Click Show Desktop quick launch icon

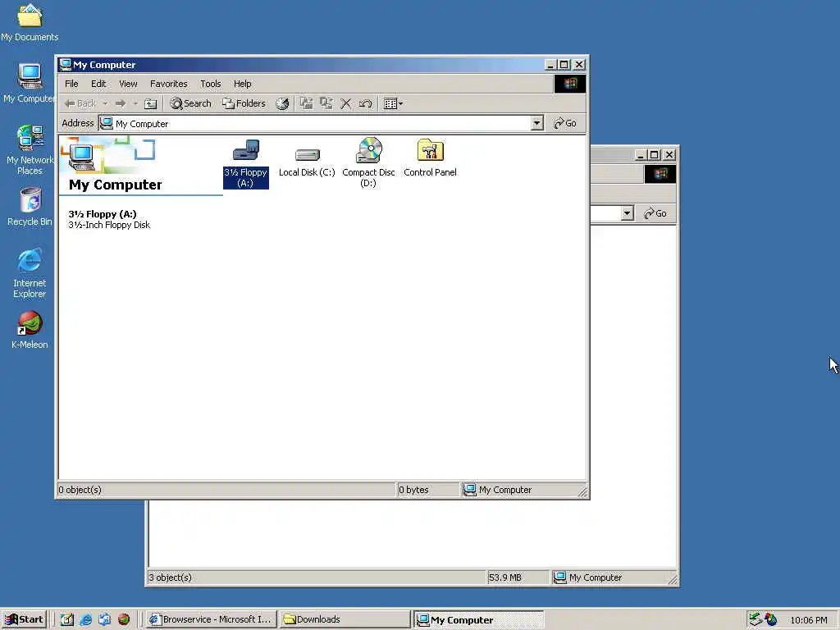[x=67, y=619]
